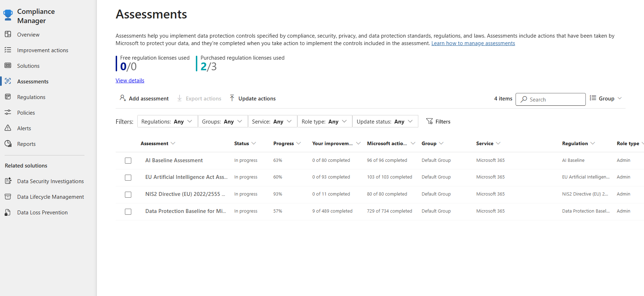Open the Reports page
This screenshot has height=296, width=644.
(26, 144)
